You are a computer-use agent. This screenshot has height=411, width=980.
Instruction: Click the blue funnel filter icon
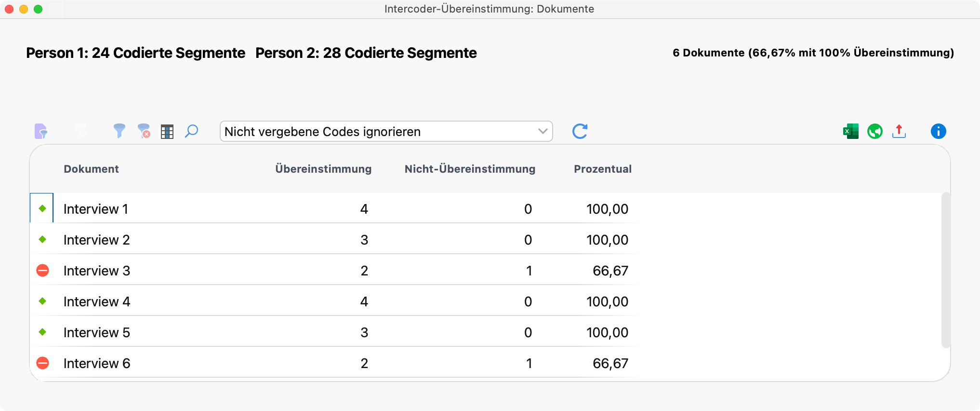point(119,131)
